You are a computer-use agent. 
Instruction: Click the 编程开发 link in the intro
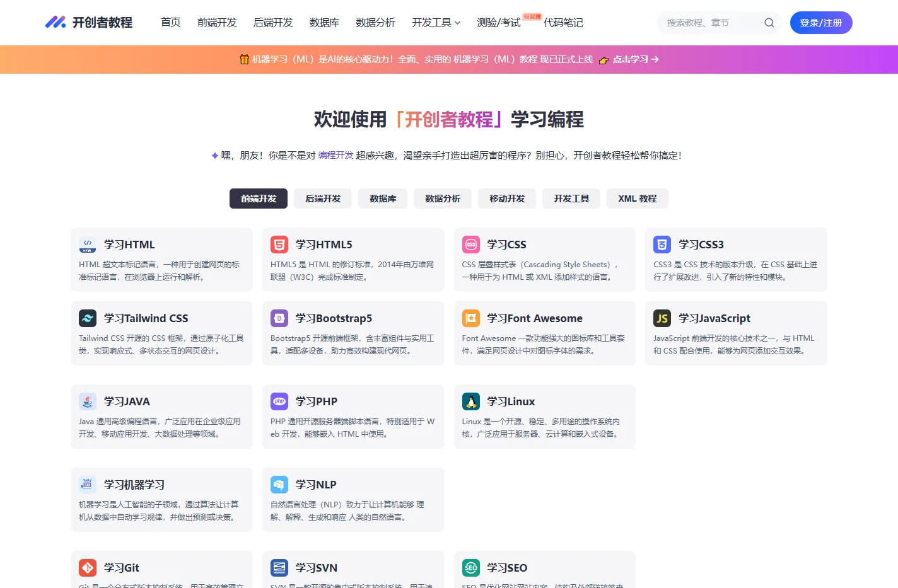pyautogui.click(x=335, y=155)
